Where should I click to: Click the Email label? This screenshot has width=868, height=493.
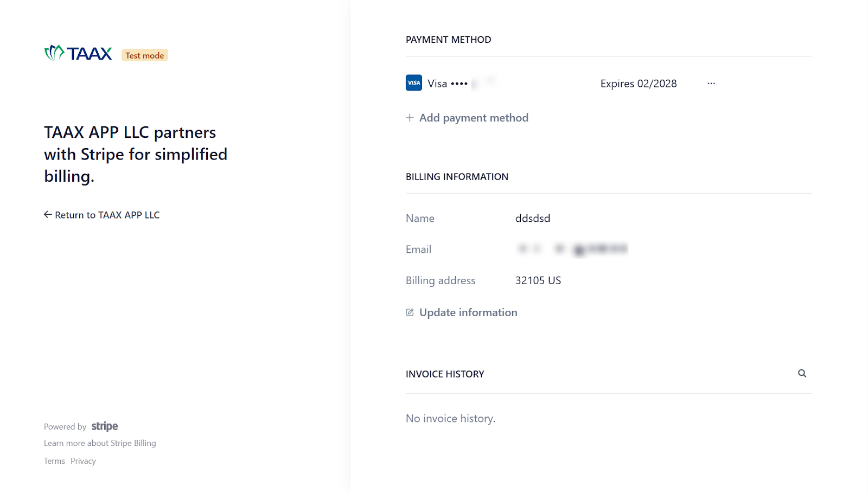(x=418, y=249)
